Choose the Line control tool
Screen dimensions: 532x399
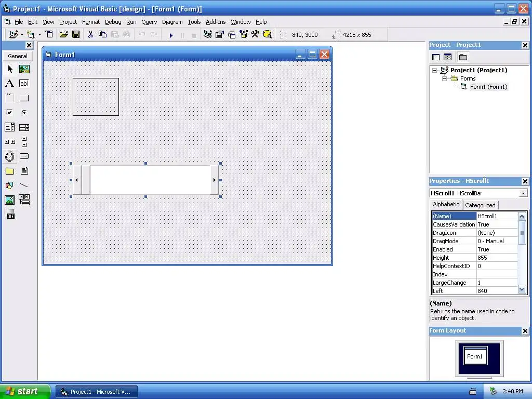[24, 185]
